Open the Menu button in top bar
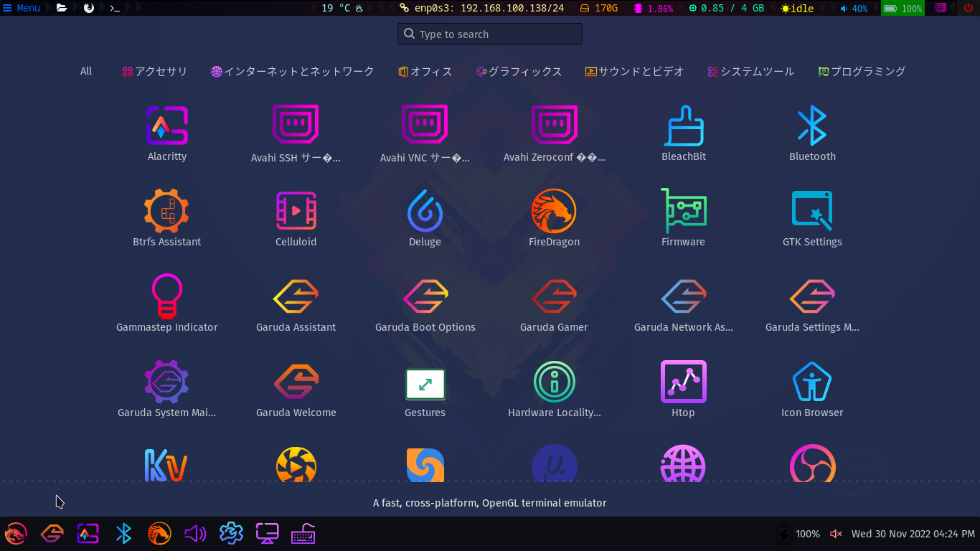980x551 pixels. pos(22,8)
